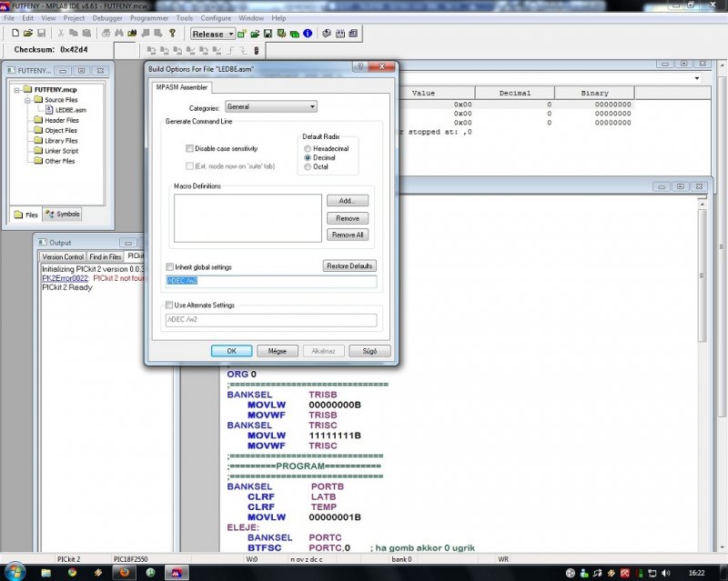Click the PICkit 2 reset device icon
728x581 pixels.
pos(257,50)
